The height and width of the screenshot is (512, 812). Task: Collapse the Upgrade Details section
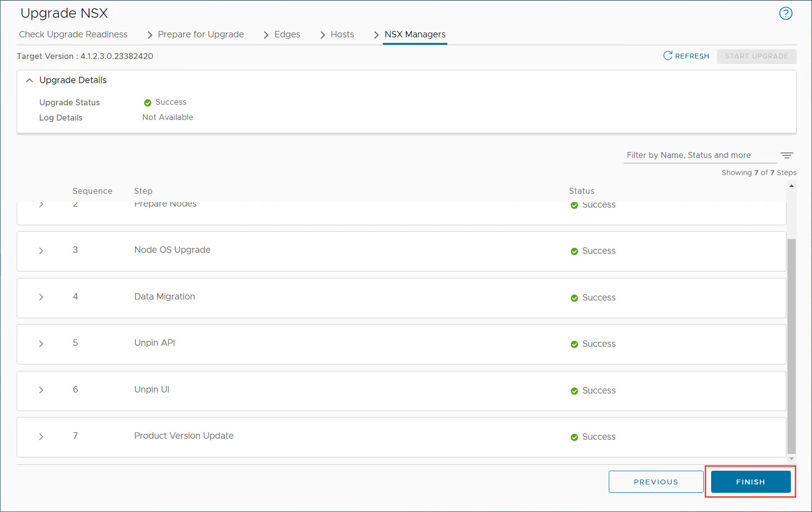(30, 80)
